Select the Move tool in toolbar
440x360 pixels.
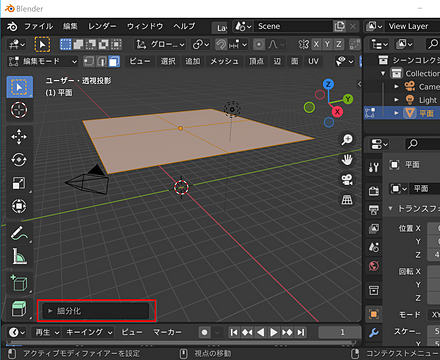pyautogui.click(x=19, y=137)
